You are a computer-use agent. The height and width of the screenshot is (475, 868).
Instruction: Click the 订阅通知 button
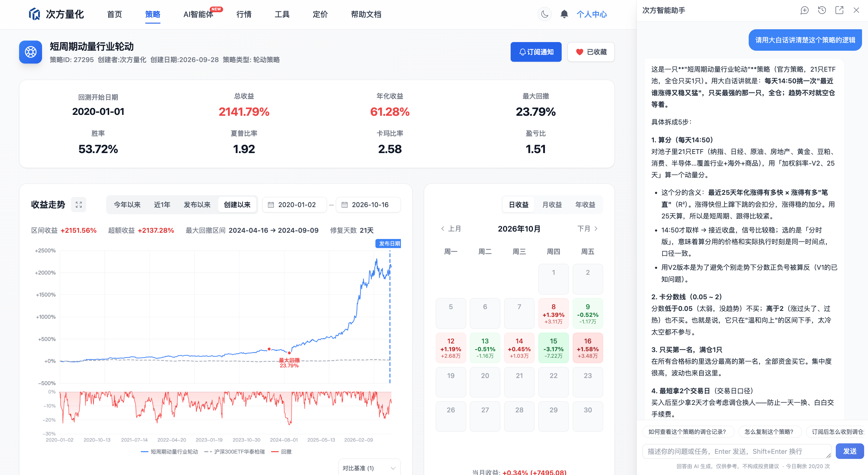536,52
